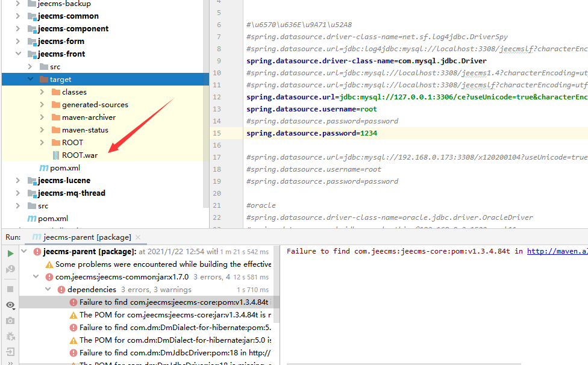Collapse the jeecms-parent [package] root node

[25, 252]
